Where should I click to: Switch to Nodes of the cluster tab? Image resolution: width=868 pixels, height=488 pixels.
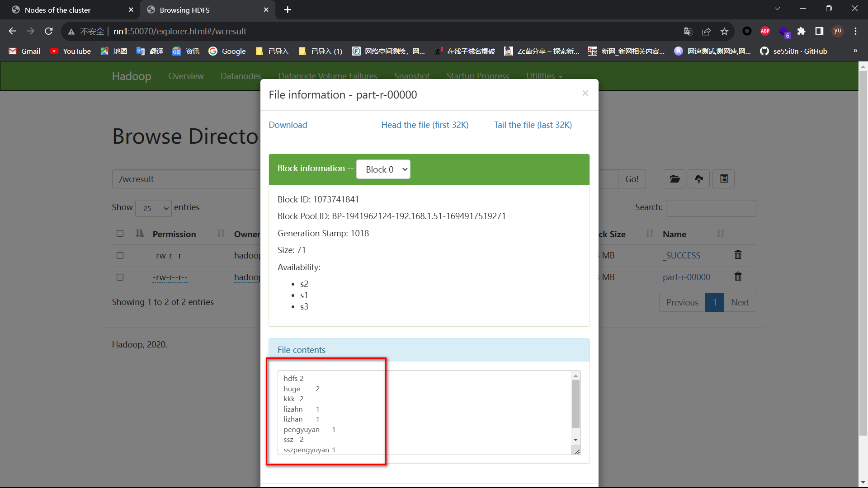coord(58,10)
